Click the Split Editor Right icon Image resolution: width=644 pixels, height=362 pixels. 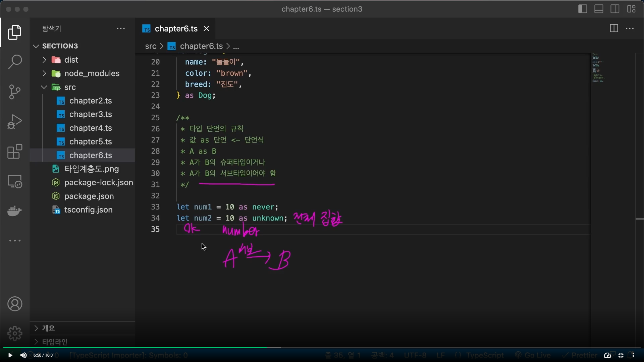point(614,28)
